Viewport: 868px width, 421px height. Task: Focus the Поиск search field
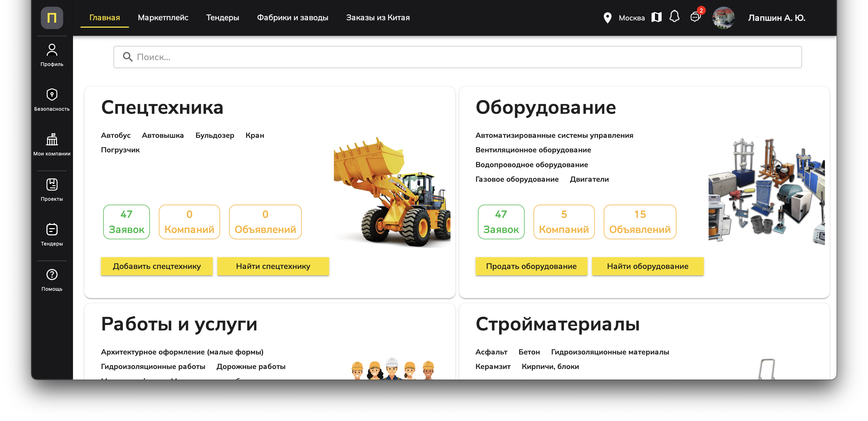coord(457,57)
